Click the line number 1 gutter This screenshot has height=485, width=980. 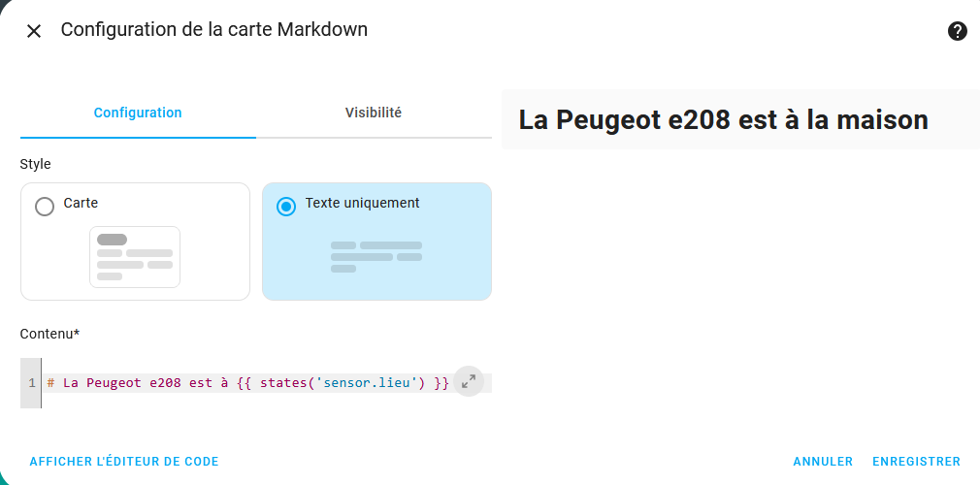[31, 383]
